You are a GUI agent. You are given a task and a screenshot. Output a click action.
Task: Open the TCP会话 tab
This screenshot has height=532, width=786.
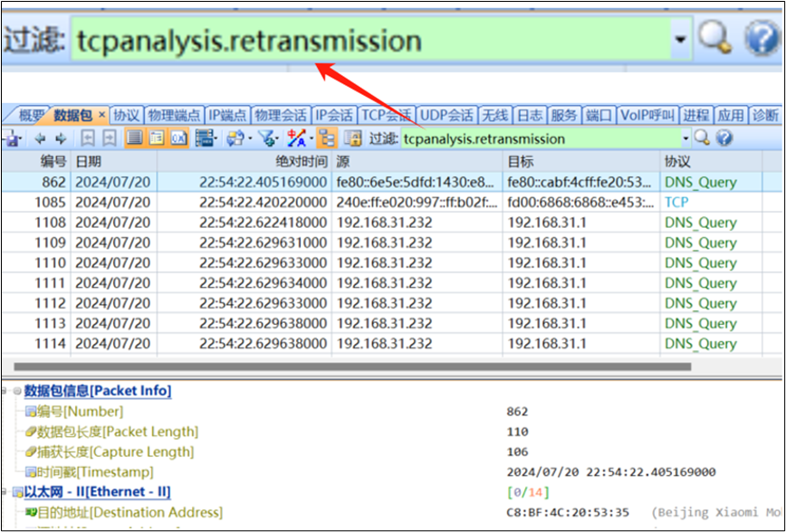pyautogui.click(x=387, y=116)
